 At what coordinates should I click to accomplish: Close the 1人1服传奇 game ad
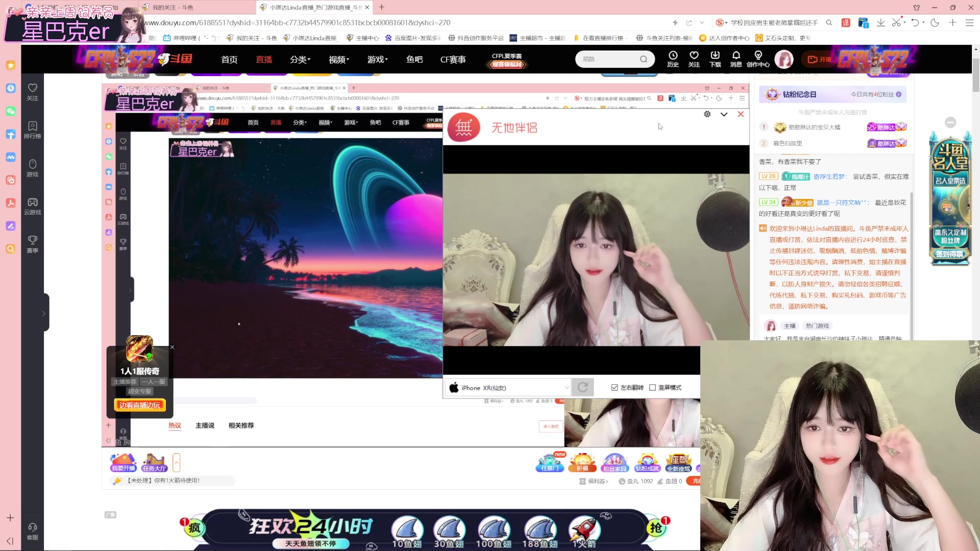point(172,347)
